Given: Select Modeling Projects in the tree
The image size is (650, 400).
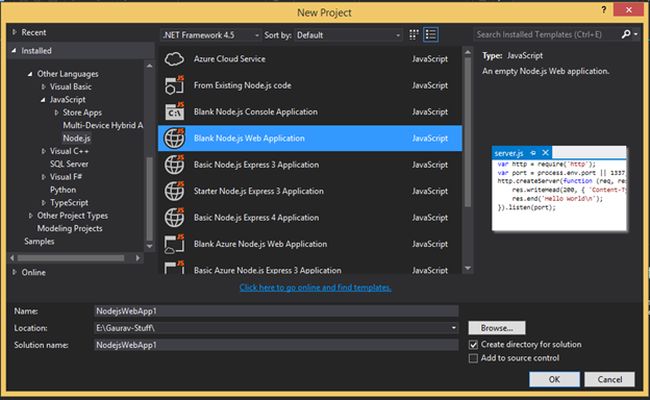Looking at the screenshot, I should (x=70, y=228).
